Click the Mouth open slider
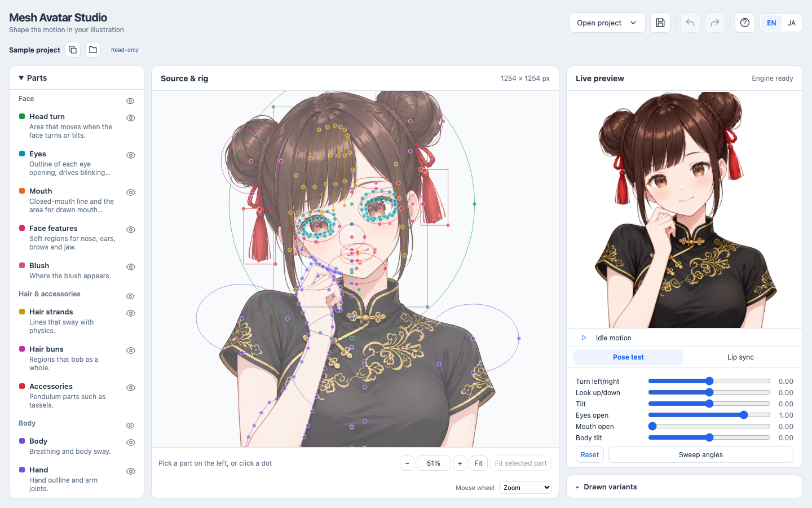Image resolution: width=812 pixels, height=508 pixels. tap(709, 426)
